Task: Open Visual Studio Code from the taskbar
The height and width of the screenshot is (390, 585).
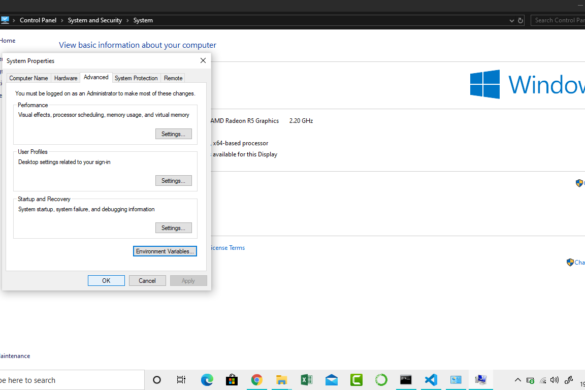Action: [431, 380]
